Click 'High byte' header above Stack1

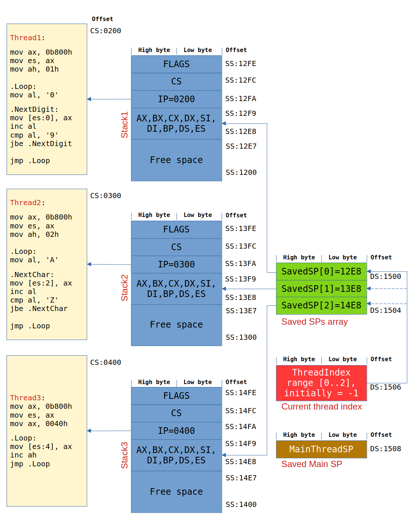pos(154,50)
